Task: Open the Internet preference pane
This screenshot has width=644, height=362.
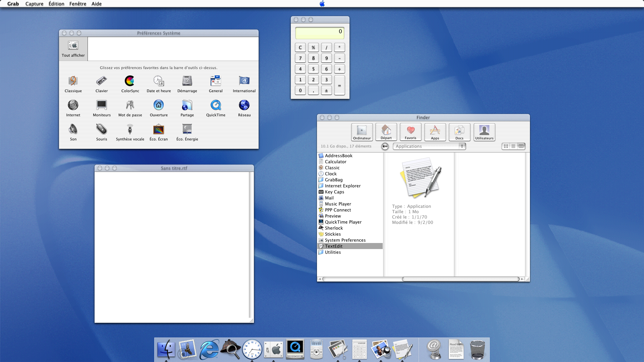Action: point(73,108)
